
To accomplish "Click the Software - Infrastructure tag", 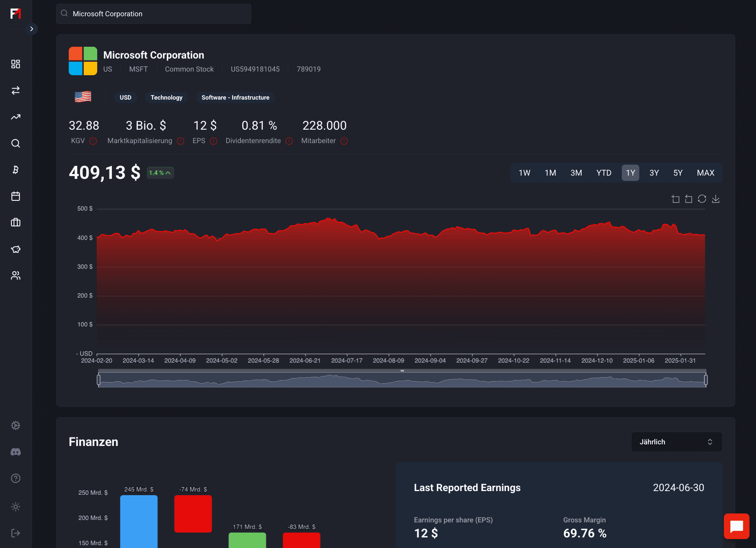I will tap(235, 98).
